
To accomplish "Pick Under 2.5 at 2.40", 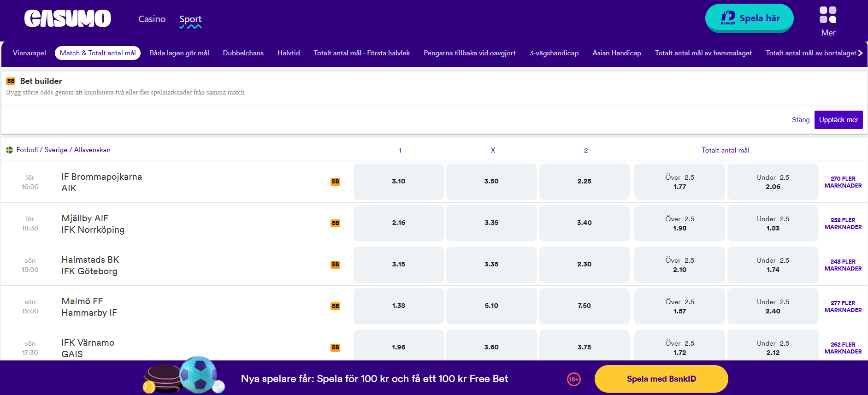I will tap(773, 306).
